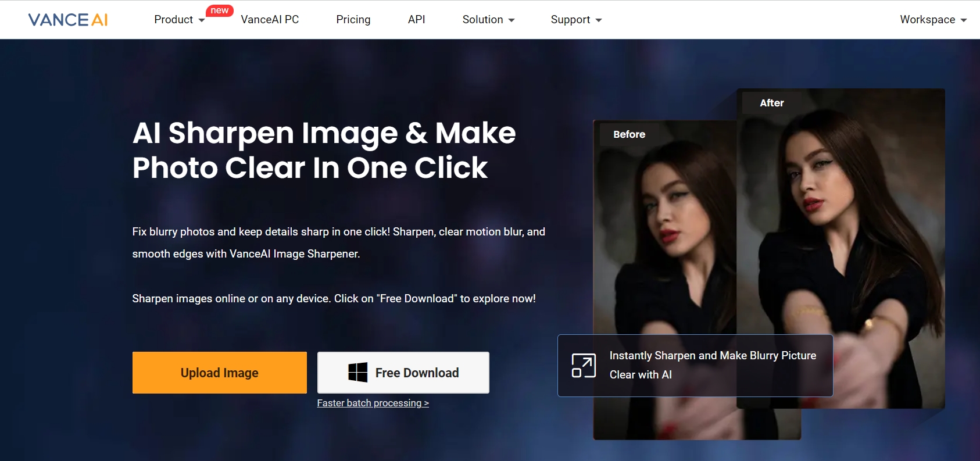Go to VanceAI PC page

point(270,20)
